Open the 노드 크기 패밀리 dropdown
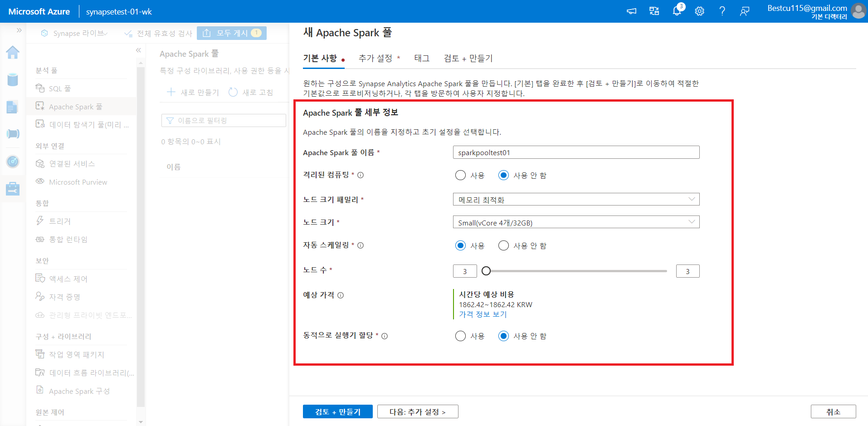The image size is (868, 426). click(x=576, y=199)
